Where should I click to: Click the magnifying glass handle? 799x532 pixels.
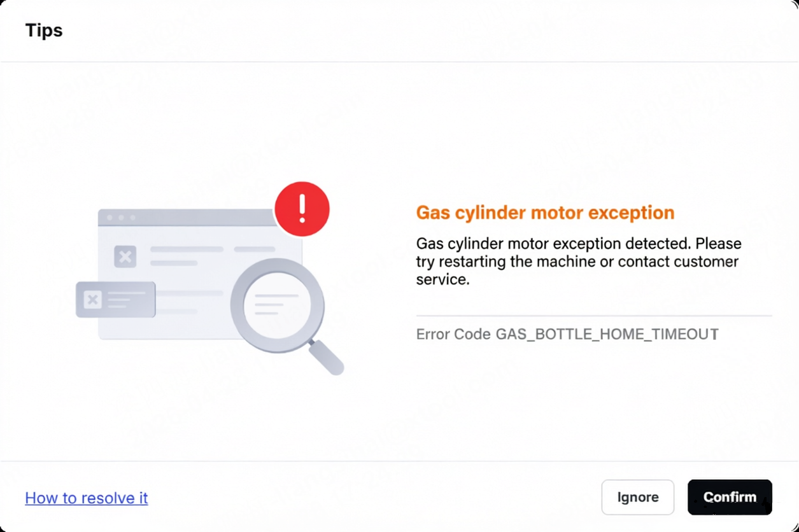point(327,358)
